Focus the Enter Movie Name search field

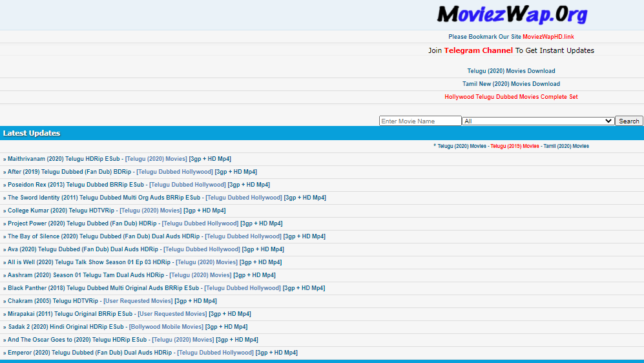click(420, 121)
